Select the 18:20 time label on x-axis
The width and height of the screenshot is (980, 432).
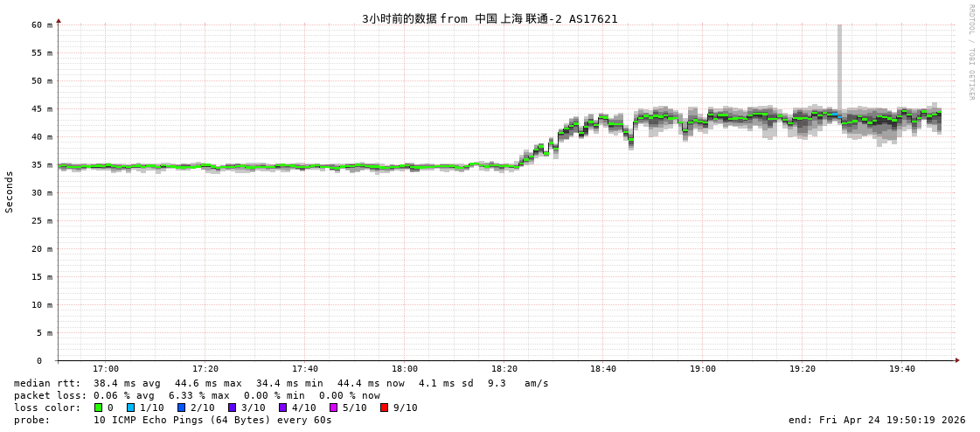click(x=504, y=369)
